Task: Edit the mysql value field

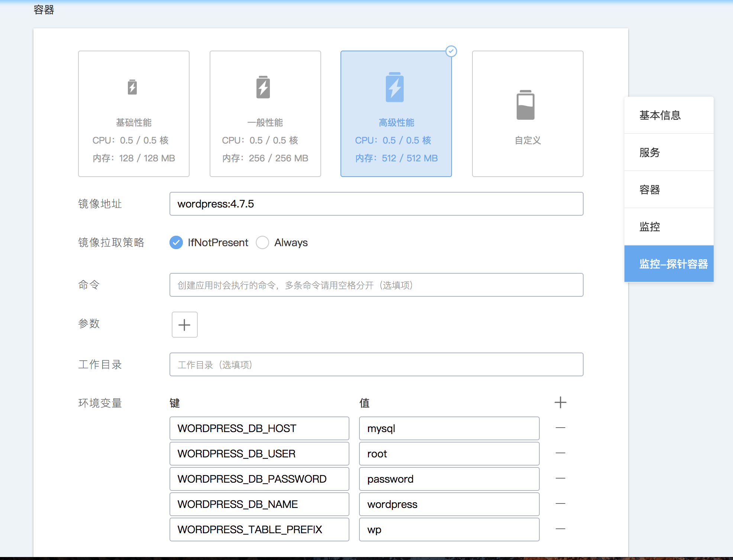Action: (449, 428)
